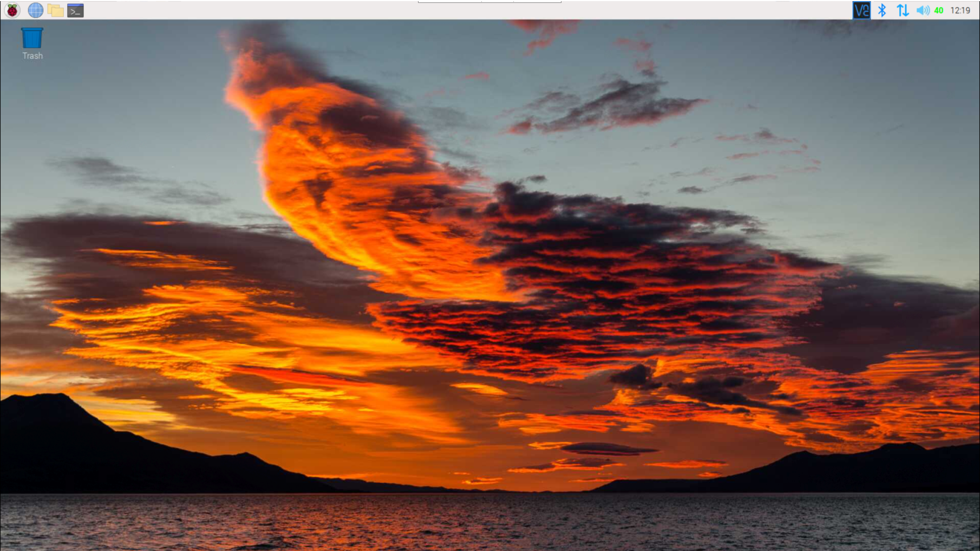Launch the Terminal from the taskbar
Image resolution: width=980 pixels, height=551 pixels.
click(x=75, y=10)
